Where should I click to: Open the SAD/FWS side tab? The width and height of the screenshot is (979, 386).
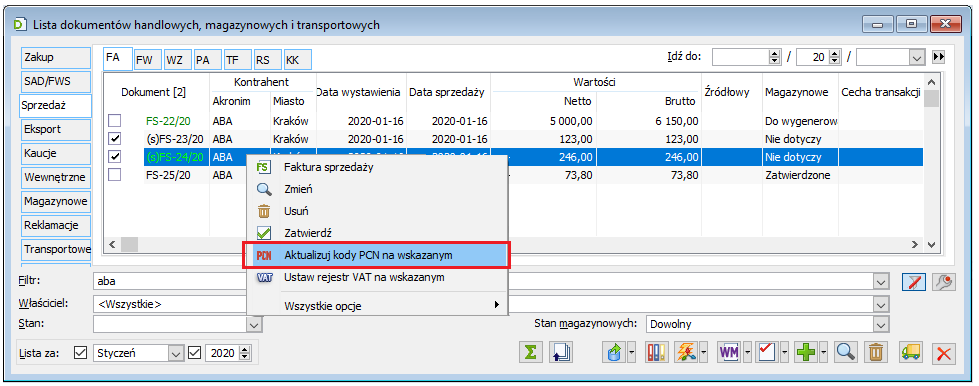pyautogui.click(x=56, y=82)
